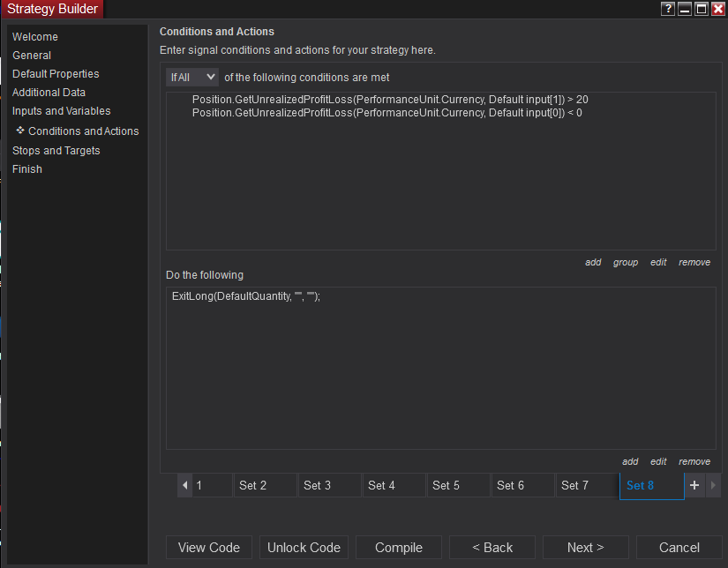Open the If All conditions dropdown

coord(193,78)
